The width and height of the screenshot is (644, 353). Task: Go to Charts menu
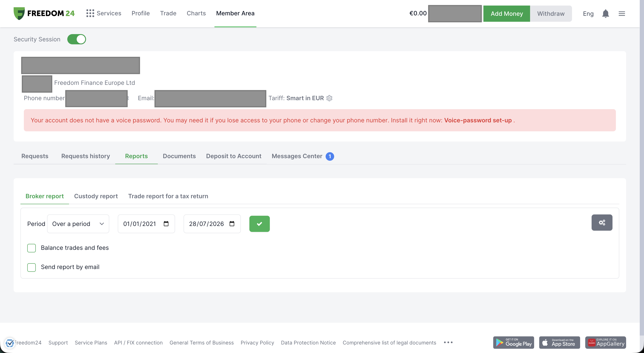click(x=196, y=13)
